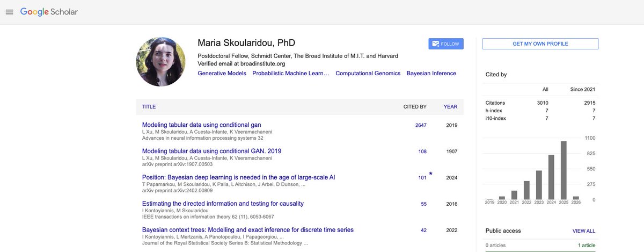Open the Computational Genomics interest link
644x252 pixels.
368,73
